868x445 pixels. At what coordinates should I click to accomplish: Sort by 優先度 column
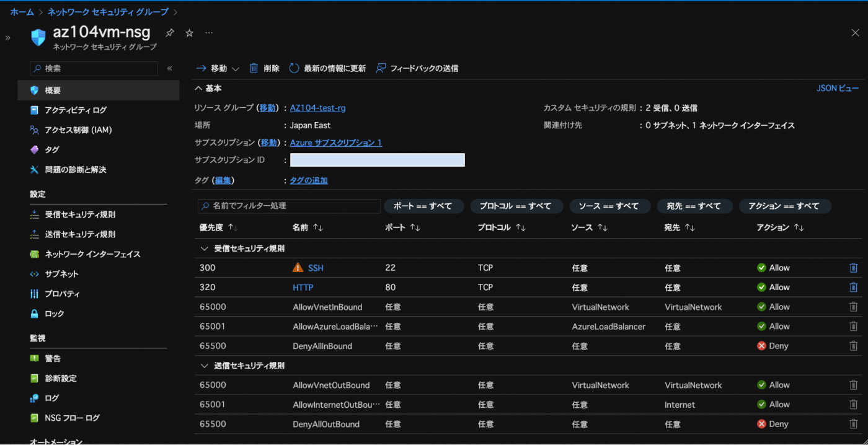tap(219, 227)
